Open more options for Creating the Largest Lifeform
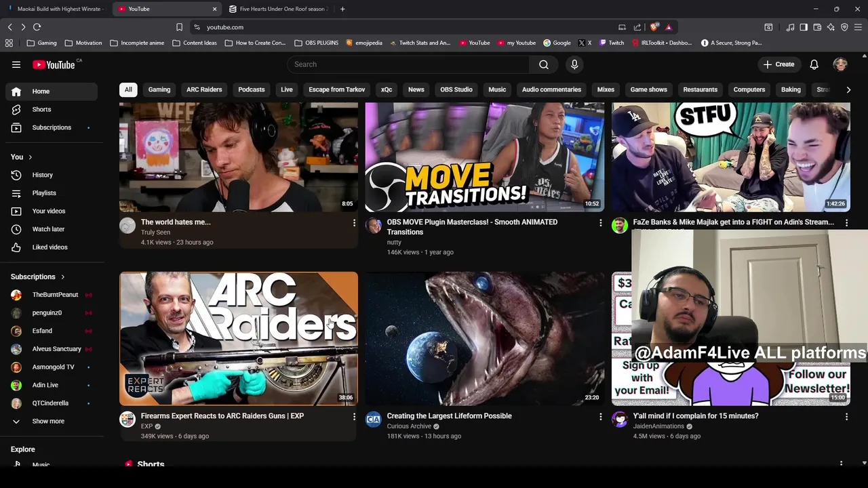868x488 pixels. (x=600, y=417)
